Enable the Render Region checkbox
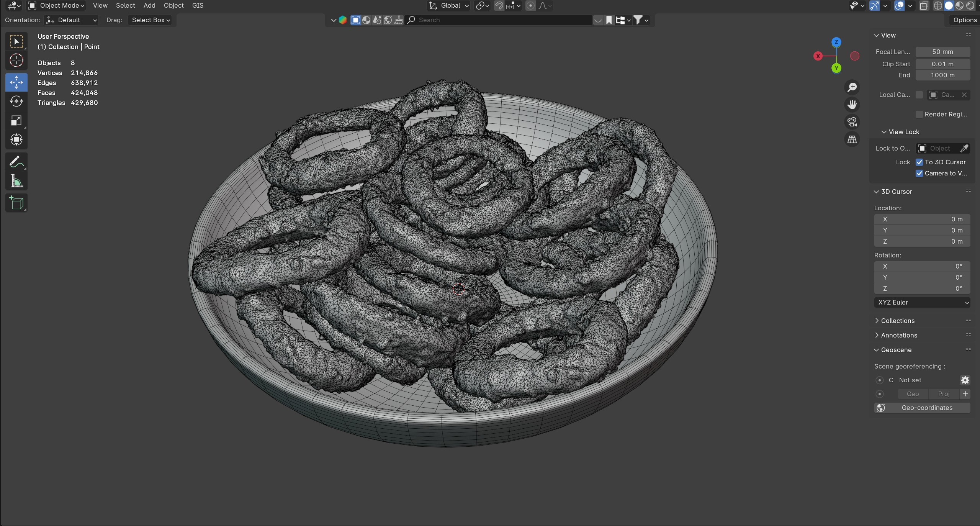 tap(919, 114)
